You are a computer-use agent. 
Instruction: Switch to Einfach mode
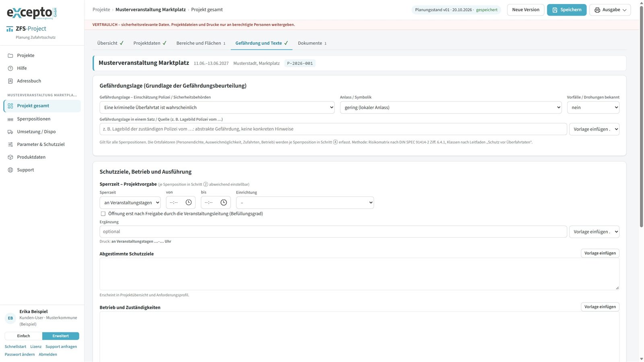[23, 336]
